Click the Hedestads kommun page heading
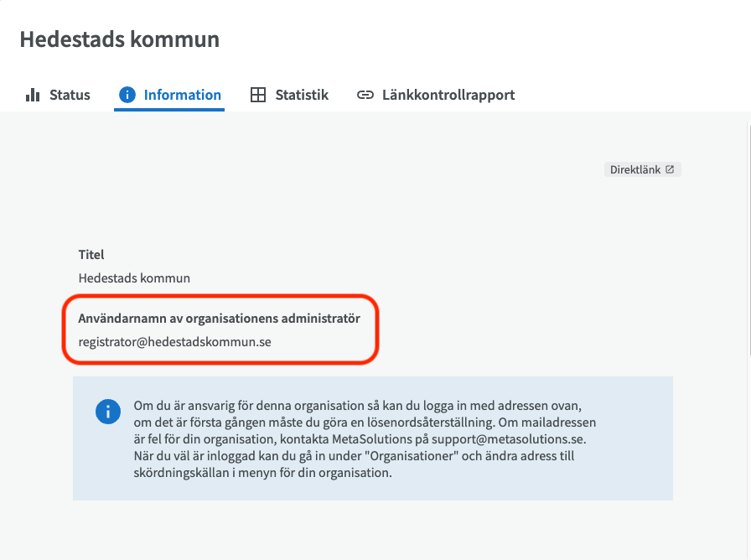This screenshot has width=751, height=560. click(120, 39)
